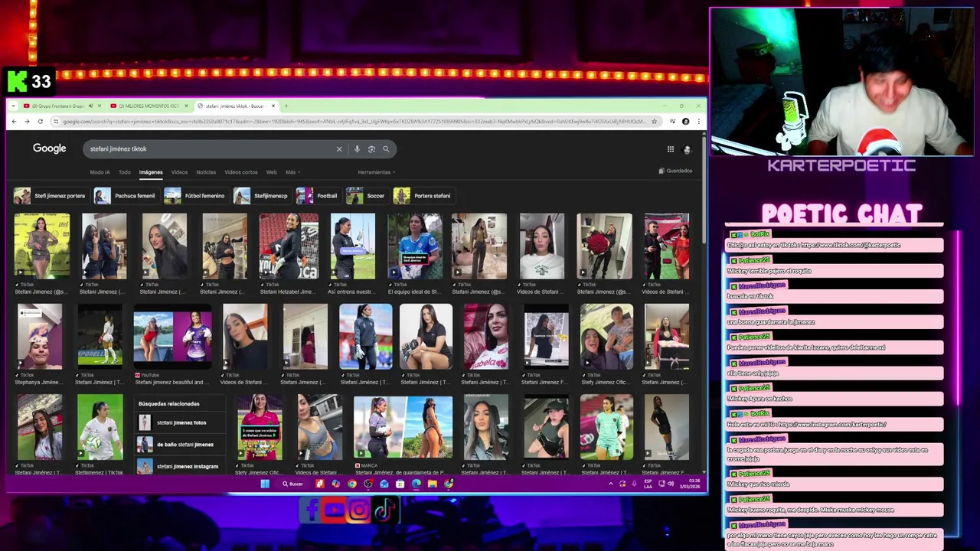This screenshot has width=980, height=551.
Task: Open Microsoft Edge from the taskbar
Action: click(416, 484)
